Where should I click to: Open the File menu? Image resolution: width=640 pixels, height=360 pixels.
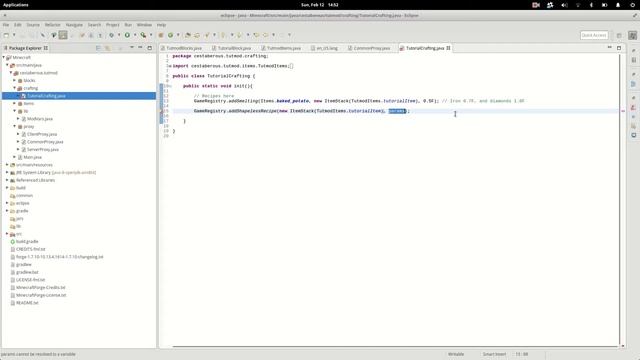pos(6,25)
